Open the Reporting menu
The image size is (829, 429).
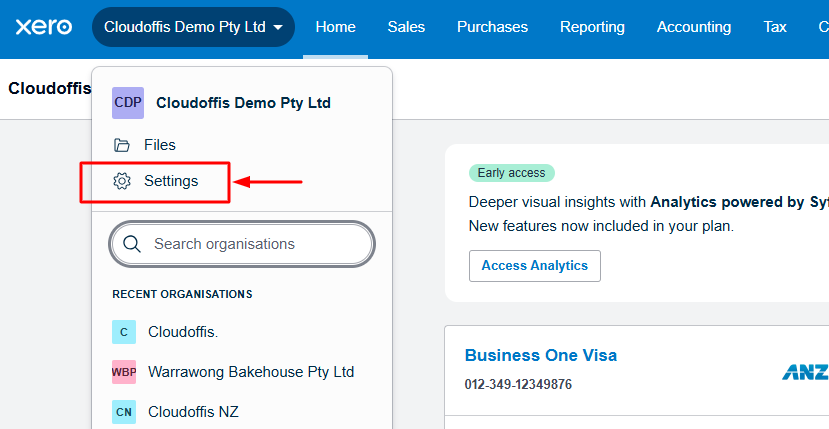tap(592, 27)
